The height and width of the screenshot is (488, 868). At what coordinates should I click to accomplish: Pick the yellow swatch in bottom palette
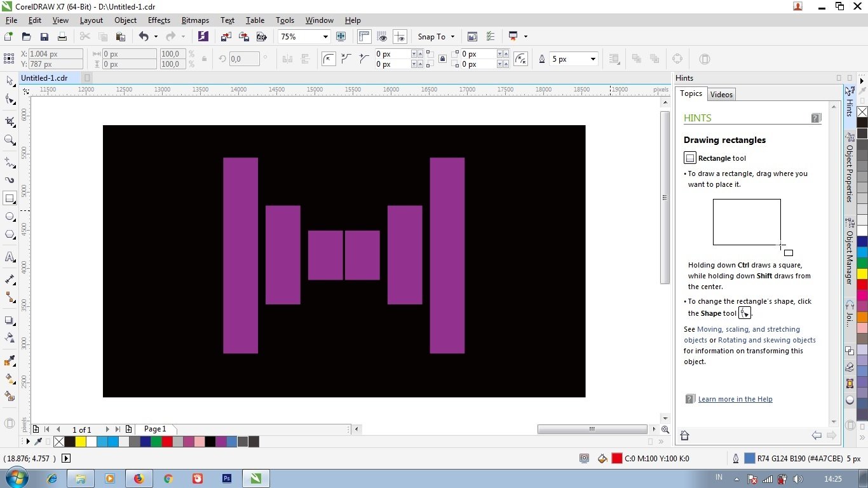(x=81, y=442)
